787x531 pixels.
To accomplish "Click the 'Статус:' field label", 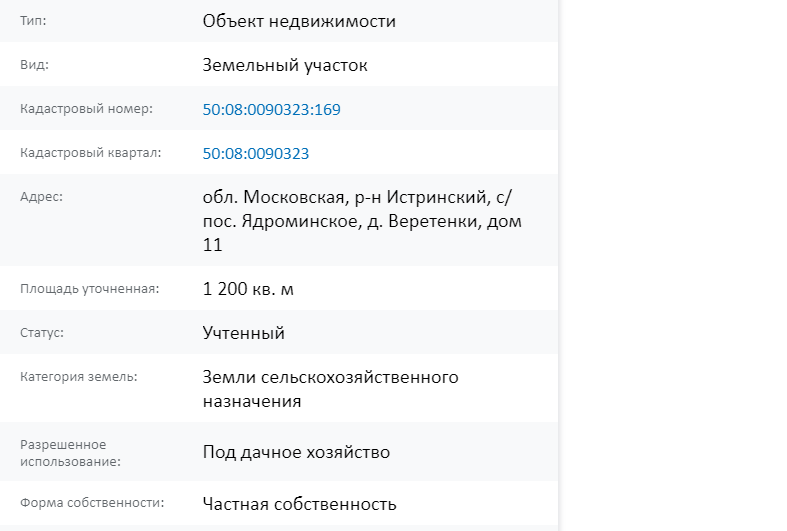I will pos(42,333).
